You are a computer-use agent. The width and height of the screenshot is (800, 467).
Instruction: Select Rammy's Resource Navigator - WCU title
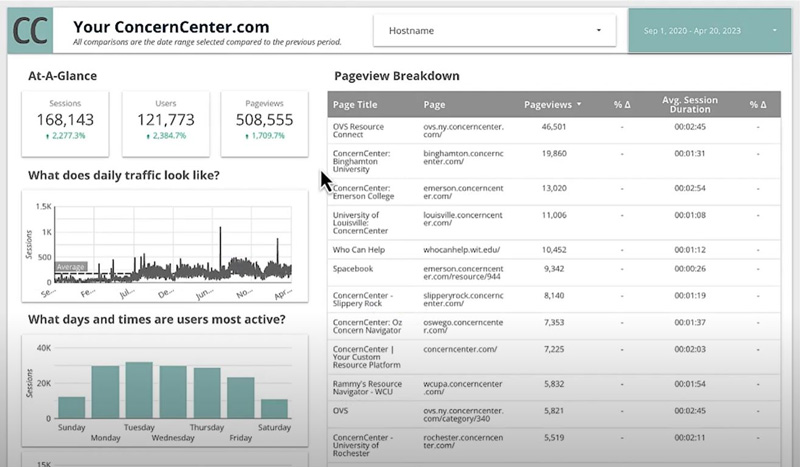(x=367, y=388)
